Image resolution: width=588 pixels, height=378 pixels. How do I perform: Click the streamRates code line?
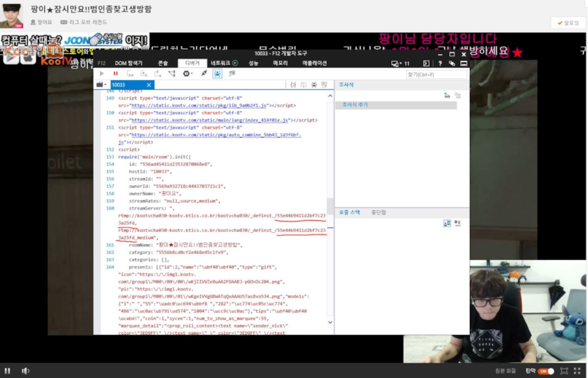click(175, 201)
